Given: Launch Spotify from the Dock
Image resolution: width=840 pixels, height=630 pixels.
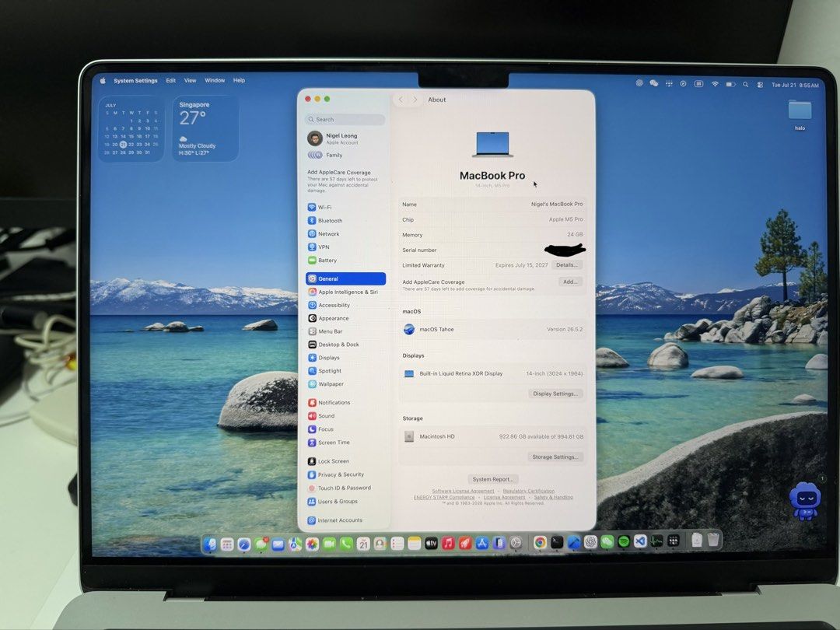Looking at the screenshot, I should pyautogui.click(x=624, y=542).
